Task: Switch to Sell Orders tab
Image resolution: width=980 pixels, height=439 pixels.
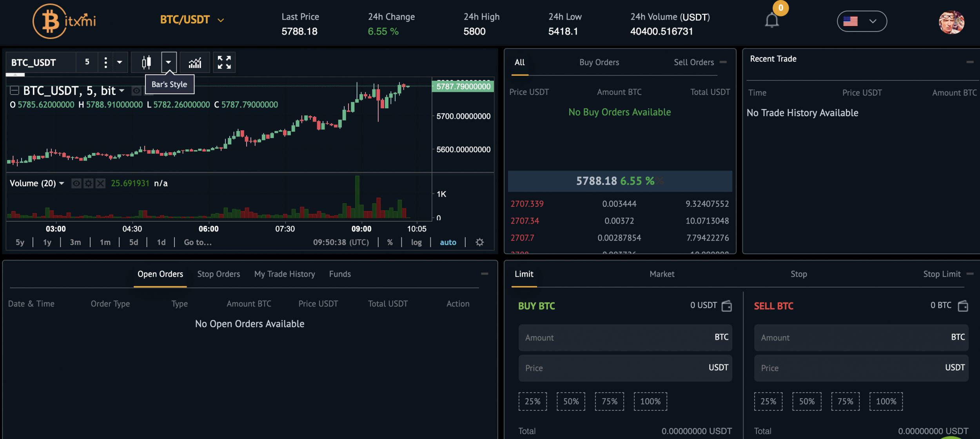Action: (x=694, y=62)
